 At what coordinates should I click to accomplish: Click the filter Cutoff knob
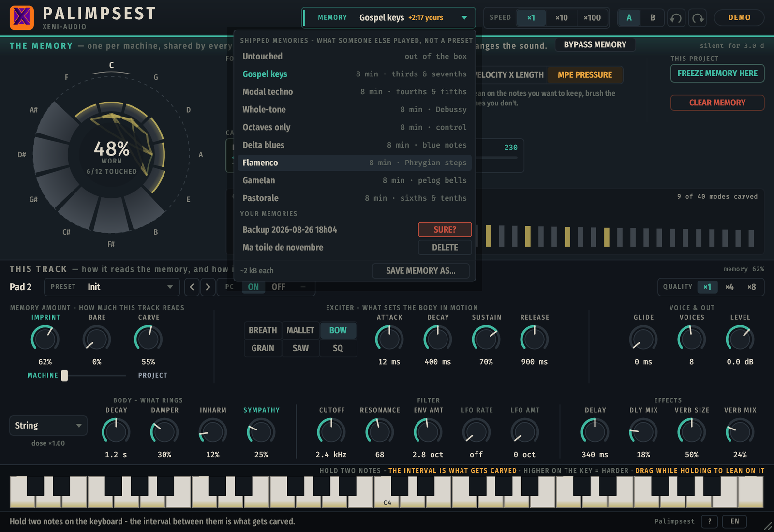(x=331, y=431)
